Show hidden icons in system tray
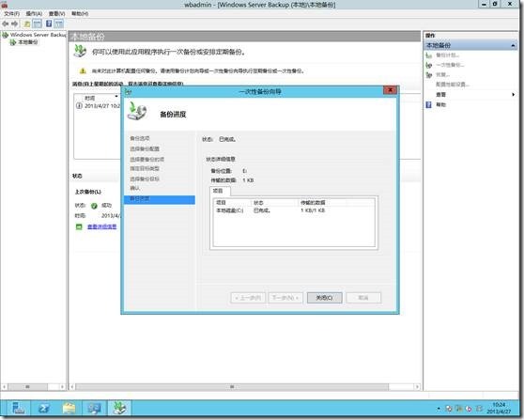524x420 pixels. point(439,409)
